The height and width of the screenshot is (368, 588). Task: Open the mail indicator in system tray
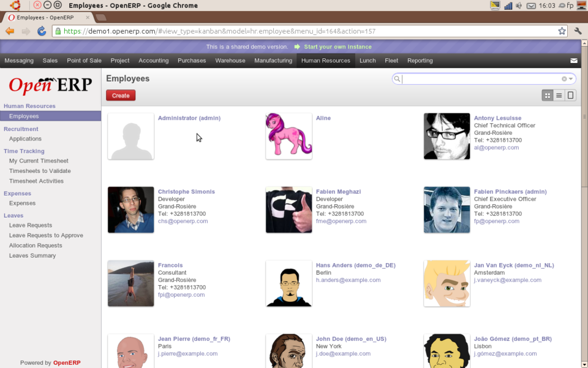click(x=531, y=6)
